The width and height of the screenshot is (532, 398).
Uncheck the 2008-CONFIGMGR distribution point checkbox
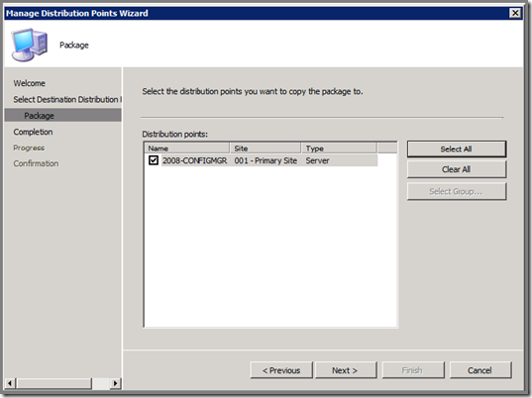tap(154, 160)
